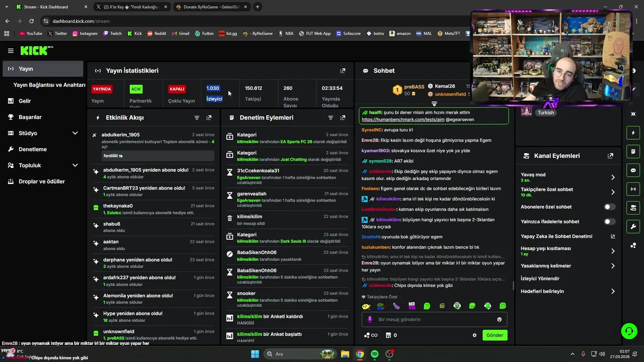Open the hamburger menu beside Kick logo
Image resolution: width=644 pixels, height=362 pixels.
coord(11,51)
